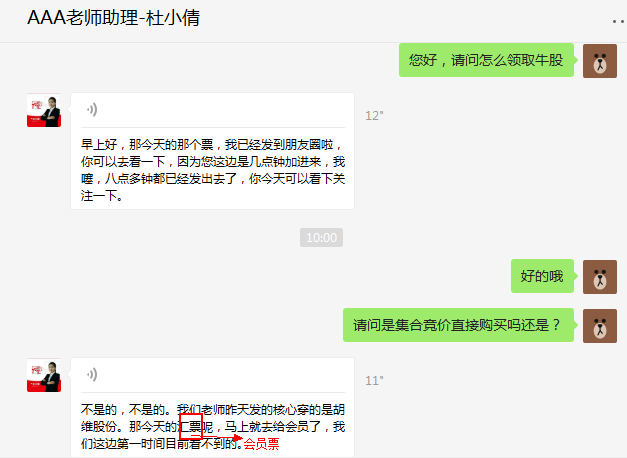Select the 请问是集合竞价直接购买吗还是 message bubble
Image resolution: width=627 pixels, height=458 pixels.
(x=458, y=325)
